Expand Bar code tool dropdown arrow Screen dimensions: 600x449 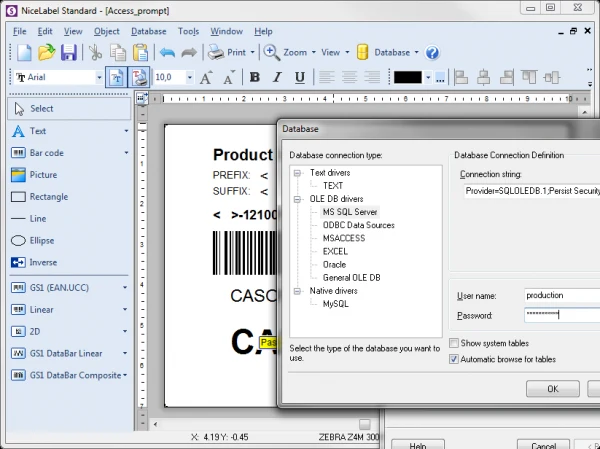pyautogui.click(x=126, y=153)
